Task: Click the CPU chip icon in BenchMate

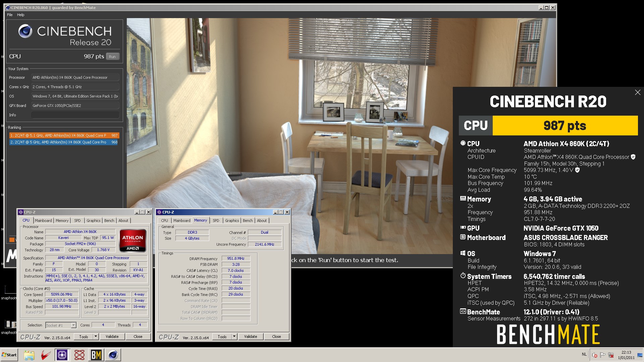Action: pos(463,143)
